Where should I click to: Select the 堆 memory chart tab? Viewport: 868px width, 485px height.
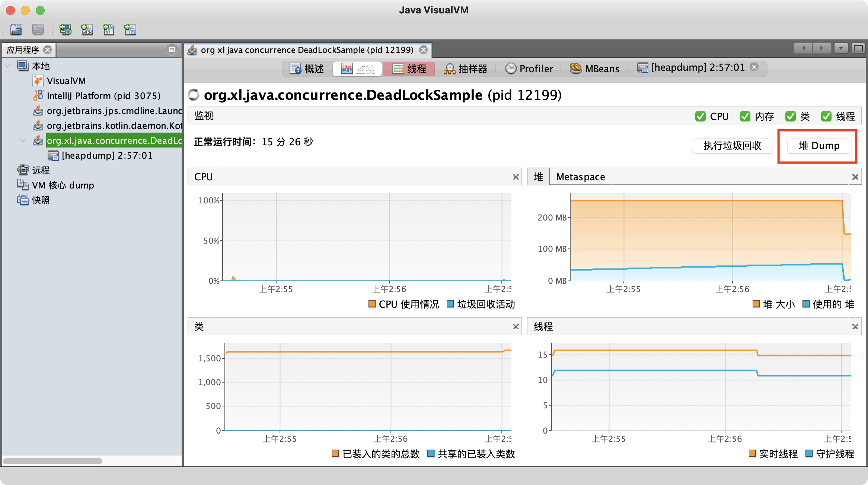click(x=538, y=177)
